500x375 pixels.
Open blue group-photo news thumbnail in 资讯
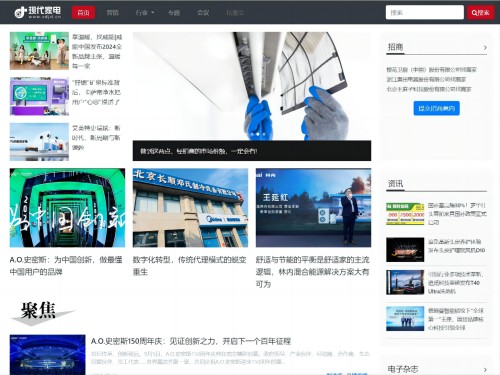[405, 319]
